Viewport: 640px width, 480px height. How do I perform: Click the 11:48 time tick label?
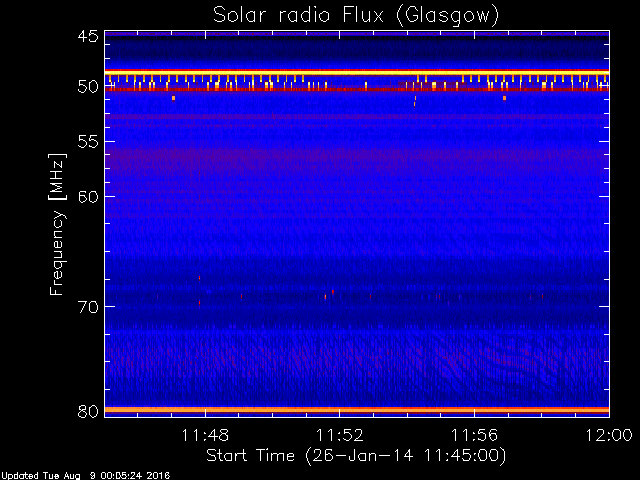205,435
